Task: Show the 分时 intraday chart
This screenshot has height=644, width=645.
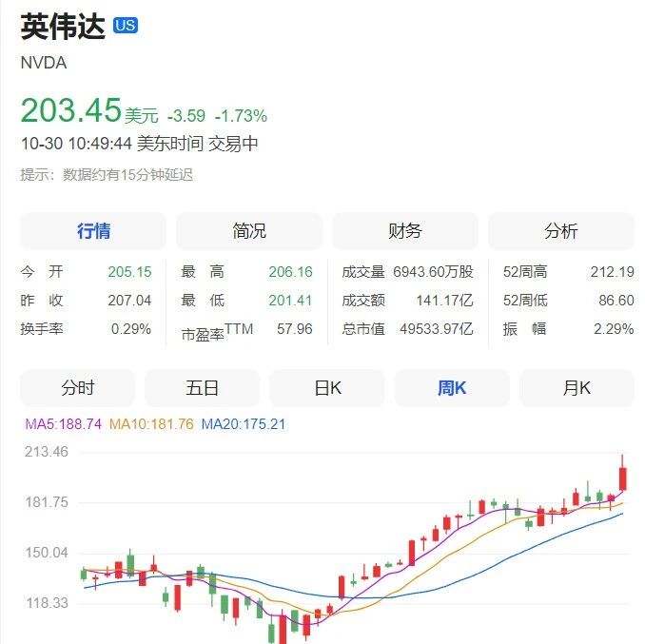Action: (78, 388)
